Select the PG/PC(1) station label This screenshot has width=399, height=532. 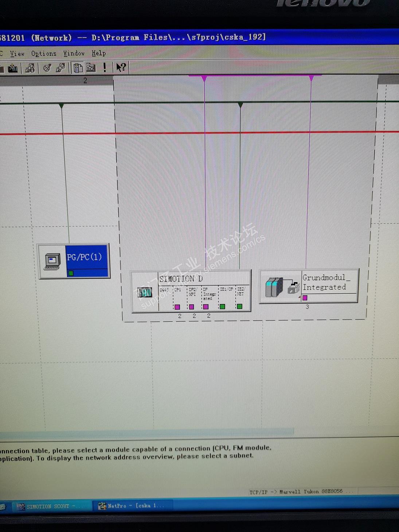pos(85,257)
